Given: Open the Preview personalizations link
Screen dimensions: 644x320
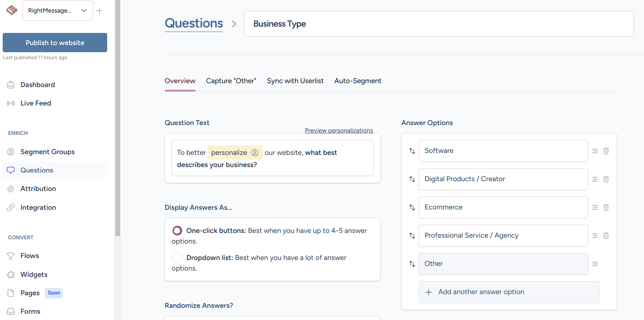Looking at the screenshot, I should 339,131.
